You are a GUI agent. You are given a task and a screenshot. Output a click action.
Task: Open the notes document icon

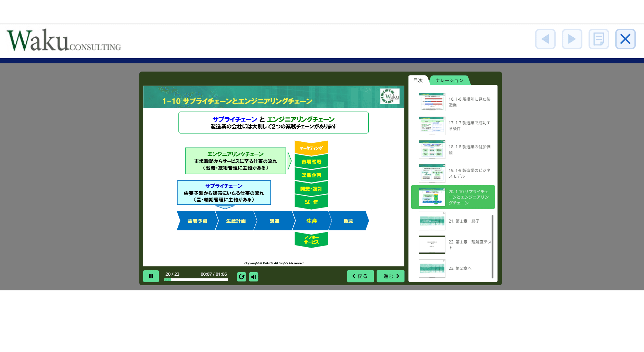(x=598, y=39)
